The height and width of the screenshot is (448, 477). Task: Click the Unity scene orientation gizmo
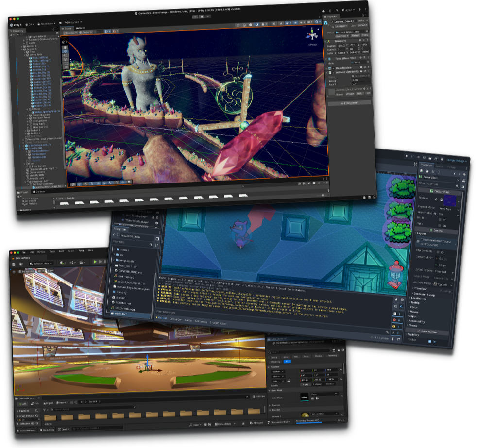[312, 35]
